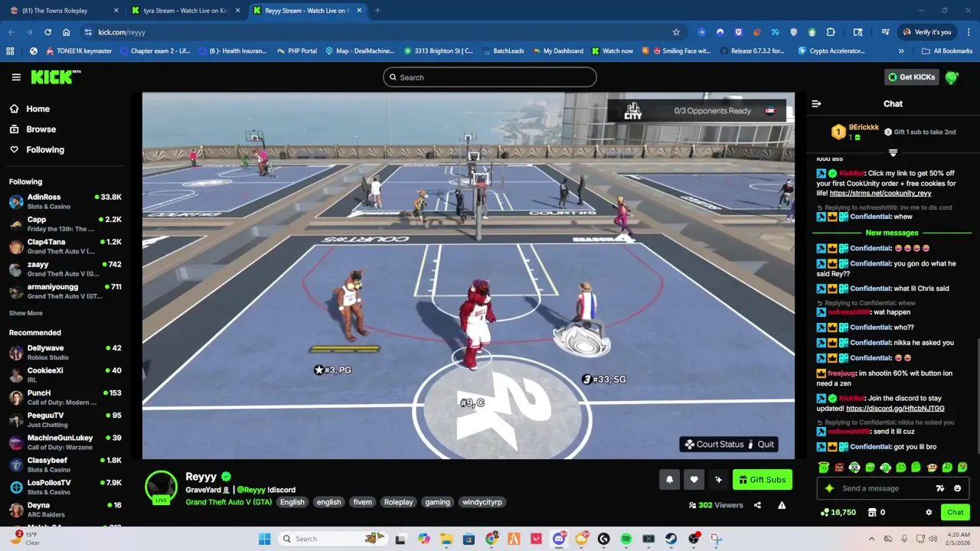Click the 7TV icon in the message box
This screenshot has width=980, height=551.
[940, 488]
